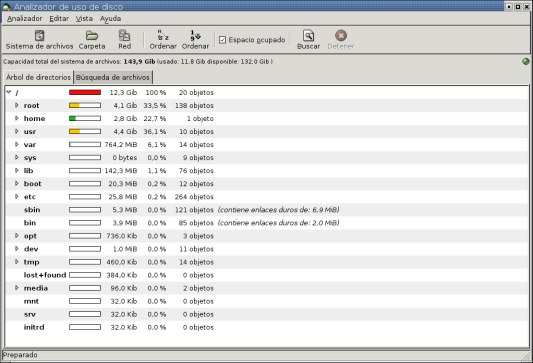The height and width of the screenshot is (363, 533).
Task: Click the green status icon beside capacity info
Action: pos(526,62)
